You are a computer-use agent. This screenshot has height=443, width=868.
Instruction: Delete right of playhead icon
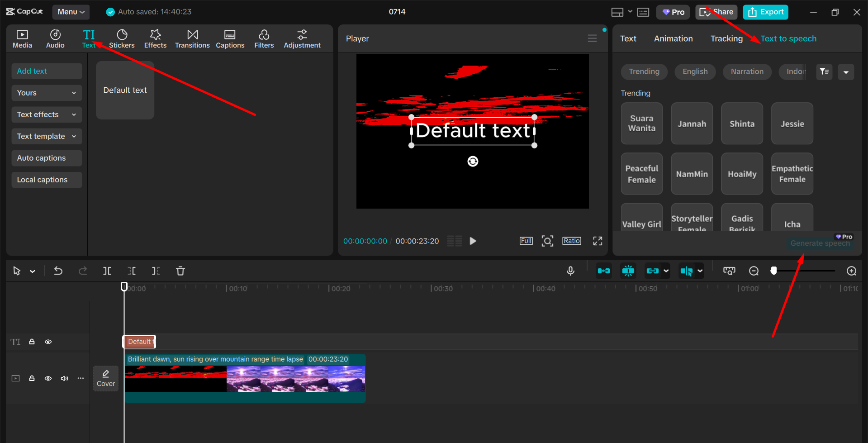pyautogui.click(x=156, y=271)
